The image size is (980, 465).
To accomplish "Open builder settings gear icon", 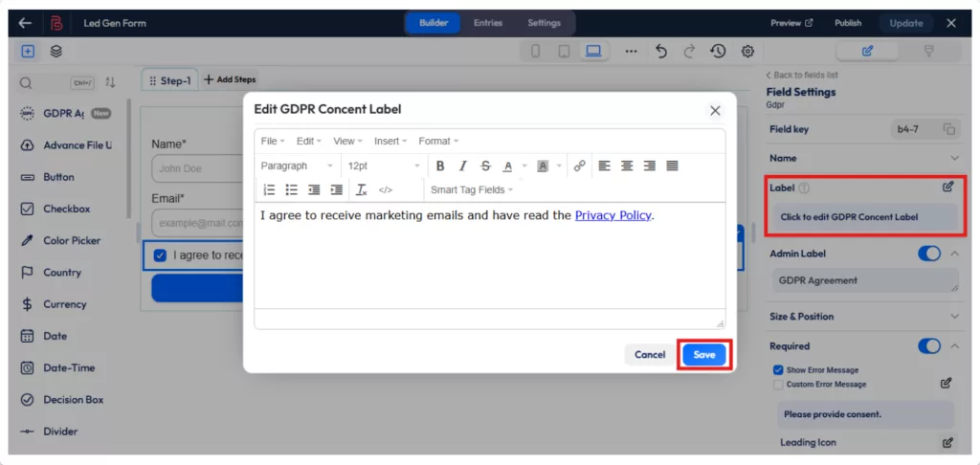I will click(x=747, y=52).
